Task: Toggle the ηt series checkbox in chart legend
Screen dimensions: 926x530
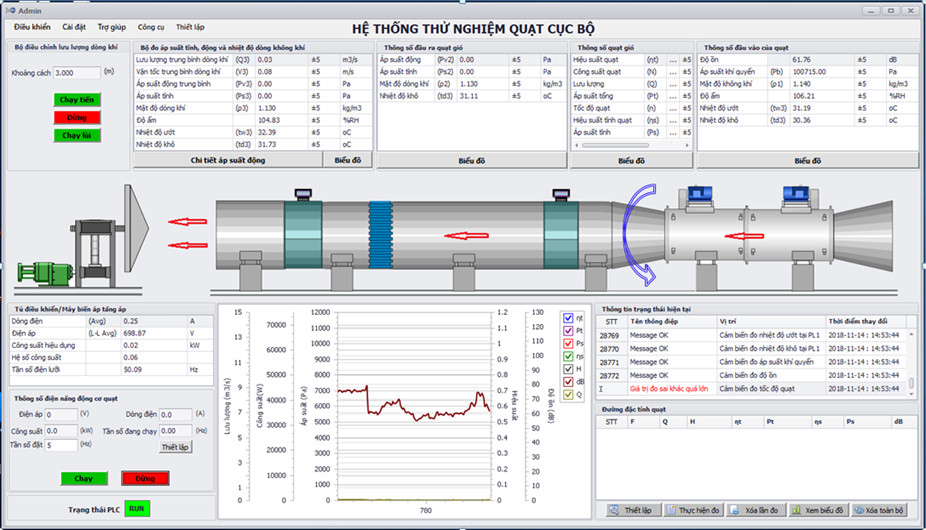Action: coord(567,318)
